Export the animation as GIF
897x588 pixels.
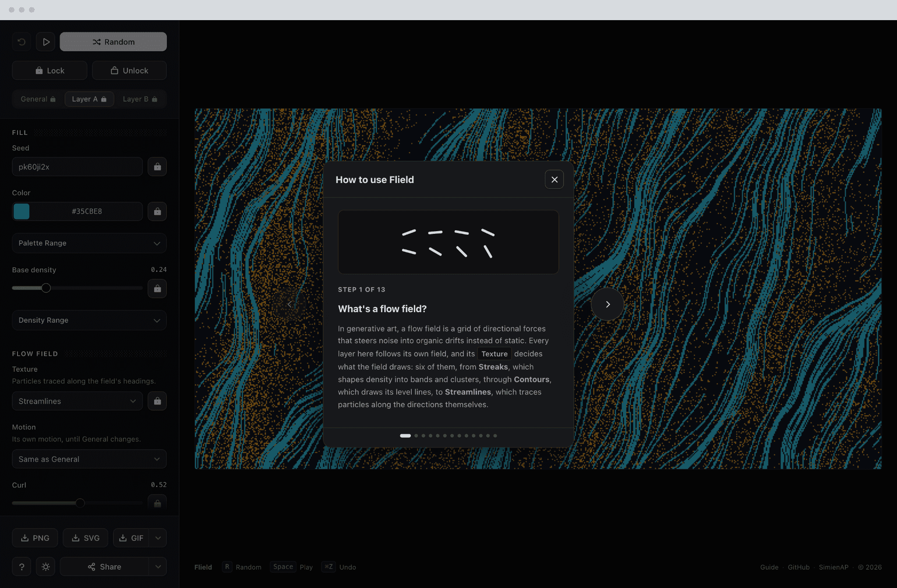[x=131, y=538]
